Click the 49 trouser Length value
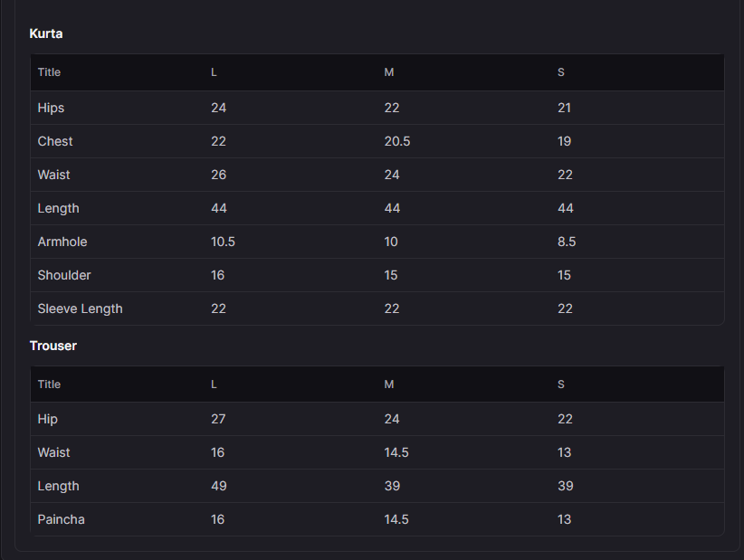The image size is (744, 560). click(219, 486)
